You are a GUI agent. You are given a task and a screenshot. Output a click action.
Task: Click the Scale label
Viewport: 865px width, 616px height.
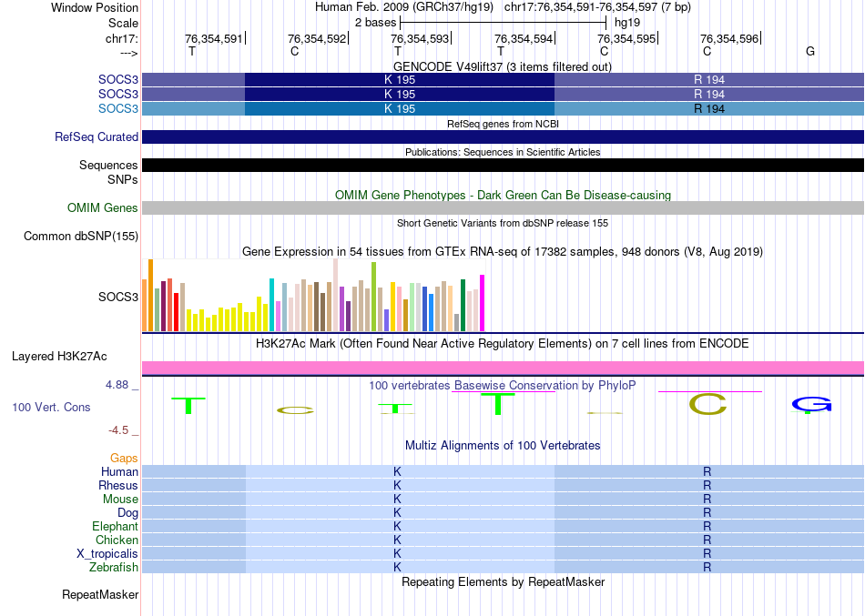tap(123, 23)
